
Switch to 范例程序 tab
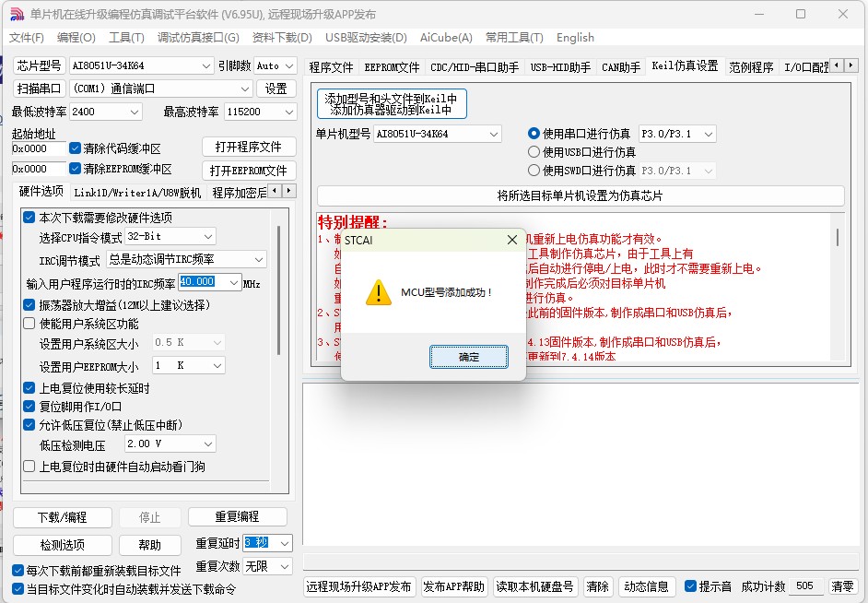[x=751, y=67]
